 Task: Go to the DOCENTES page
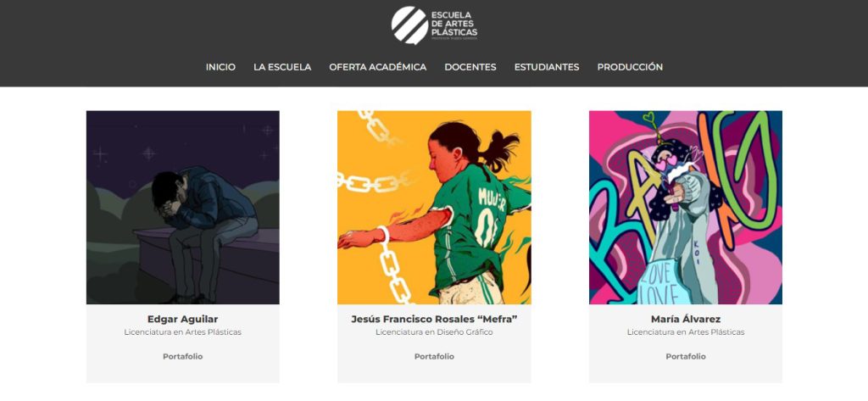pyautogui.click(x=470, y=67)
